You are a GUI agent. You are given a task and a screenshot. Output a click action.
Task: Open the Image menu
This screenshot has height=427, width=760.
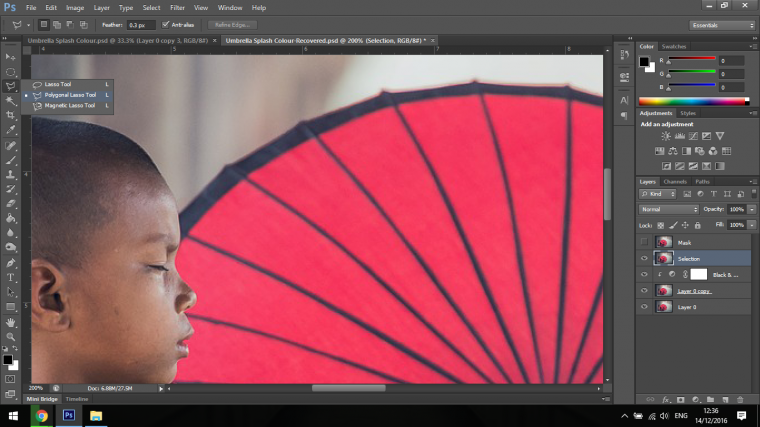coord(75,8)
